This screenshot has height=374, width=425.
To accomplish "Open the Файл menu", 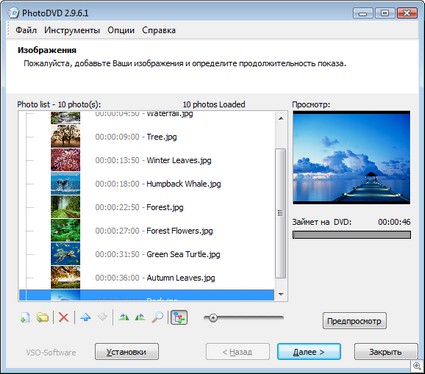I will tap(26, 30).
